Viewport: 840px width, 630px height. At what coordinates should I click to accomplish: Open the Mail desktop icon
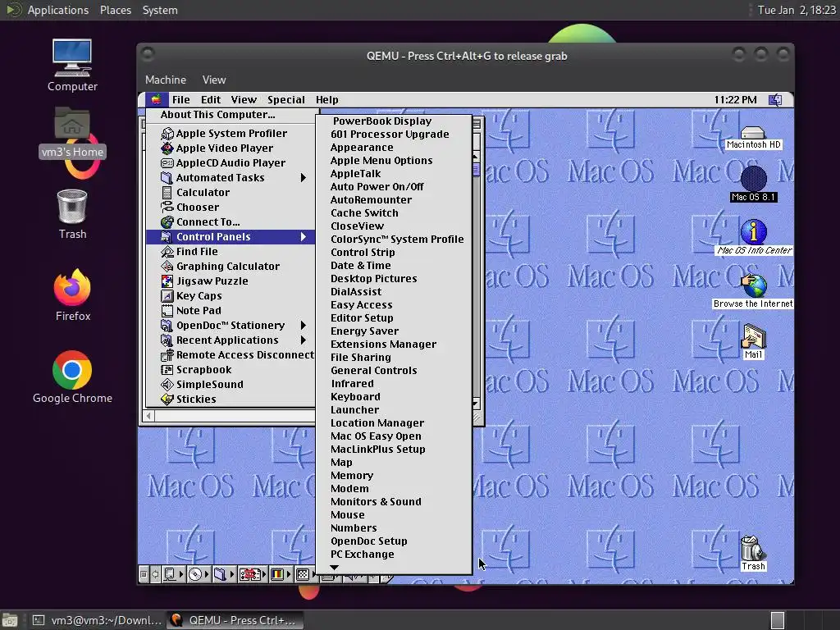click(753, 341)
